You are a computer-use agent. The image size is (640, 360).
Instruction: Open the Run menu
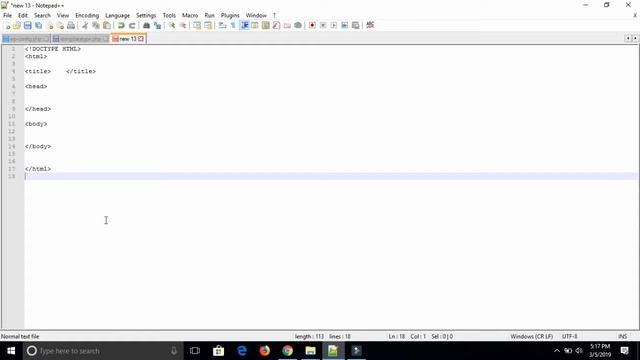pos(209,16)
